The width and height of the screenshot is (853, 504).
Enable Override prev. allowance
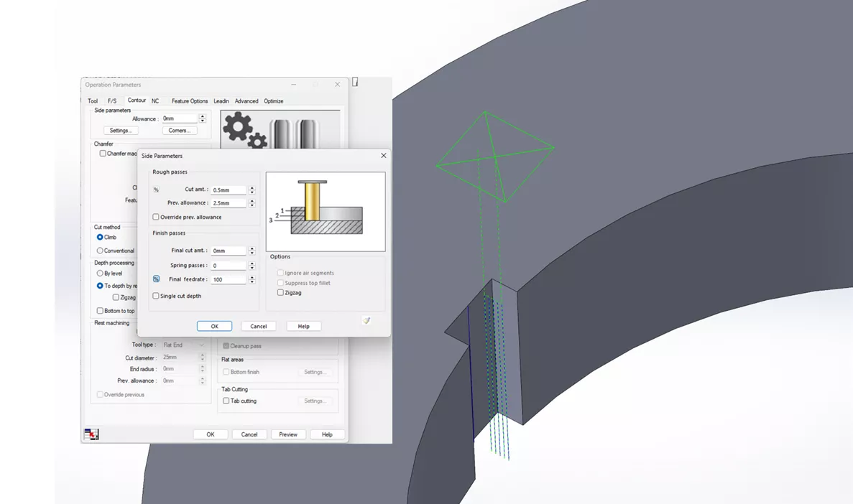(157, 217)
